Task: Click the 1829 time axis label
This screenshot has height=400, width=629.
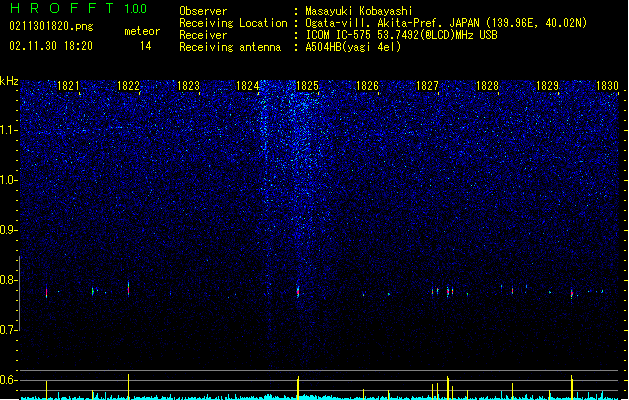Action: coord(547,86)
